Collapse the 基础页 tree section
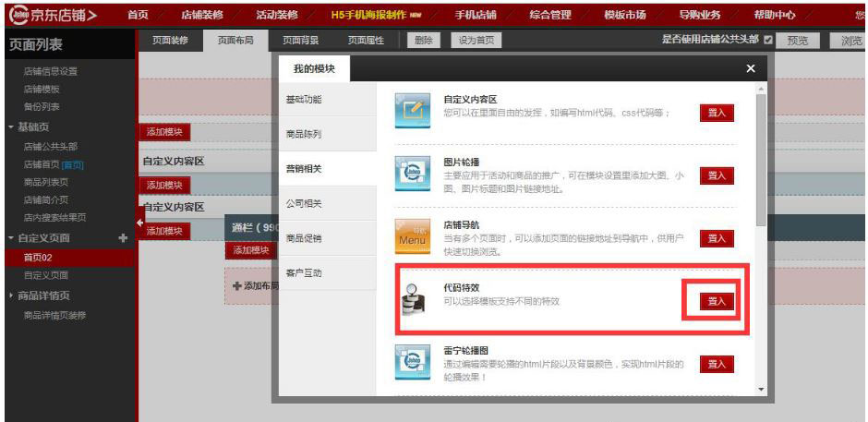This screenshot has width=868, height=422. 11,127
